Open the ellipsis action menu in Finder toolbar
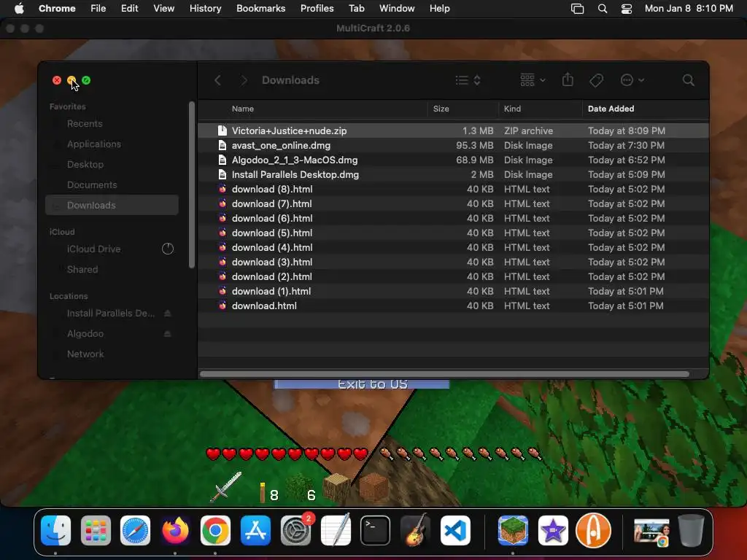 point(632,80)
